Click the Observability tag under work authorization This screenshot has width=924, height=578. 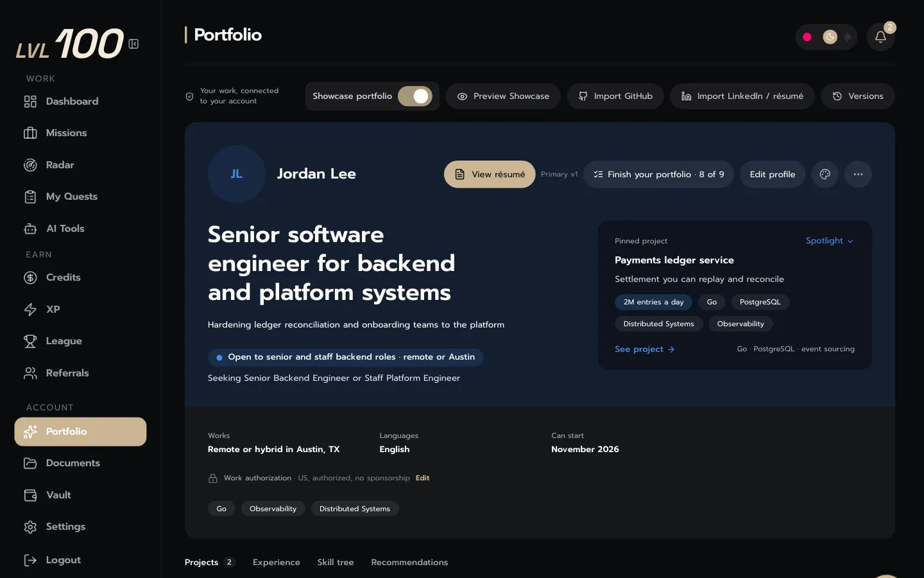point(273,509)
